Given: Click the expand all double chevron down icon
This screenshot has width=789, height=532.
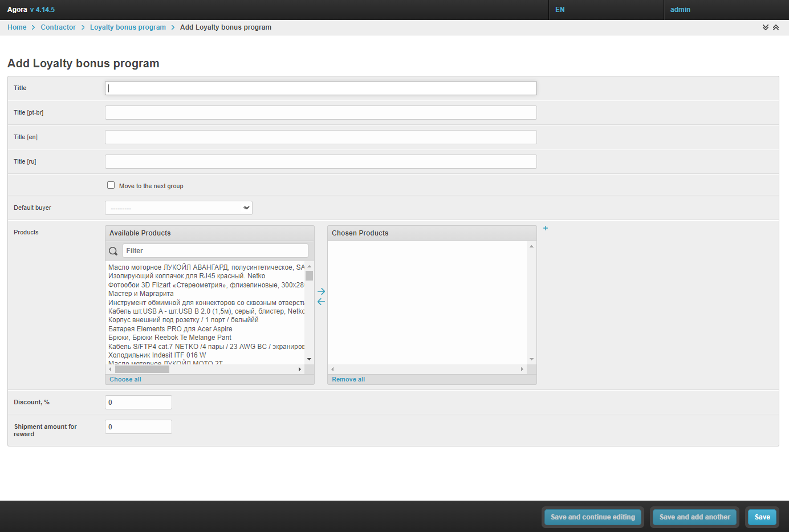Looking at the screenshot, I should 766,27.
